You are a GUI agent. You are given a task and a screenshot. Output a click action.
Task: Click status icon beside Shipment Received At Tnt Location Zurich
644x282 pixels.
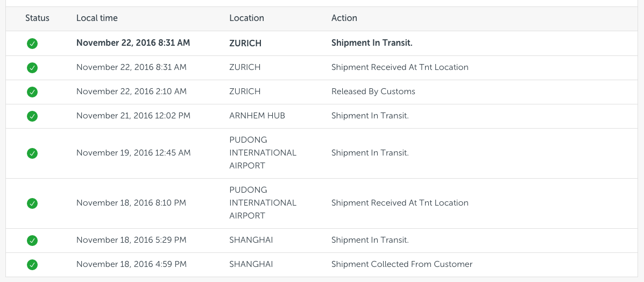tap(32, 67)
